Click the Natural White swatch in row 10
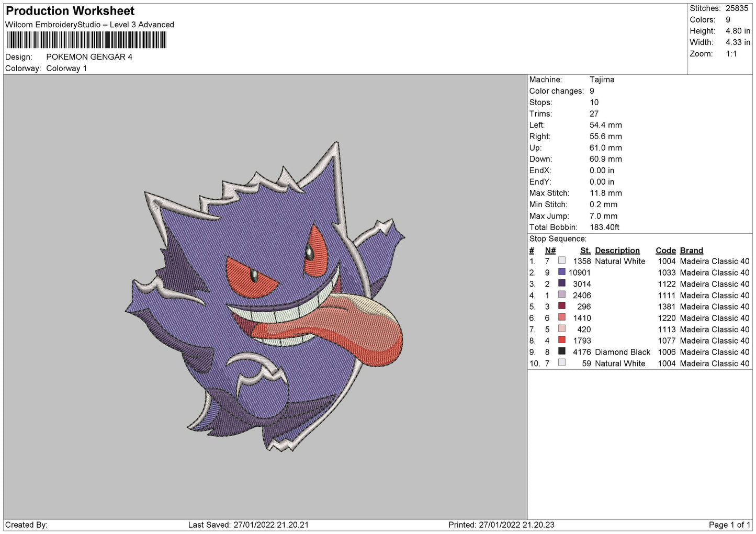 [x=562, y=363]
